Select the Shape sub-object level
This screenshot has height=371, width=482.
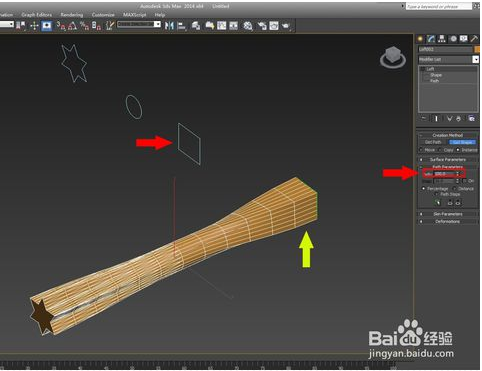click(436, 75)
